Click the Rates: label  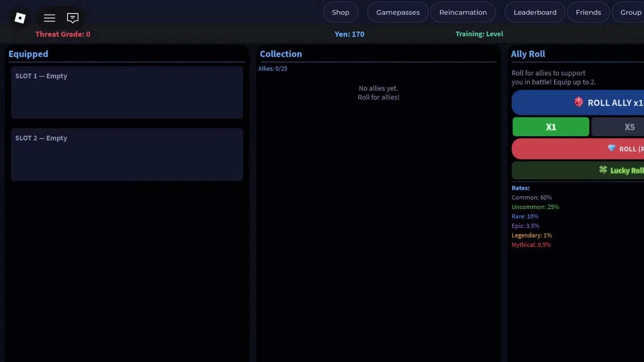pos(520,188)
